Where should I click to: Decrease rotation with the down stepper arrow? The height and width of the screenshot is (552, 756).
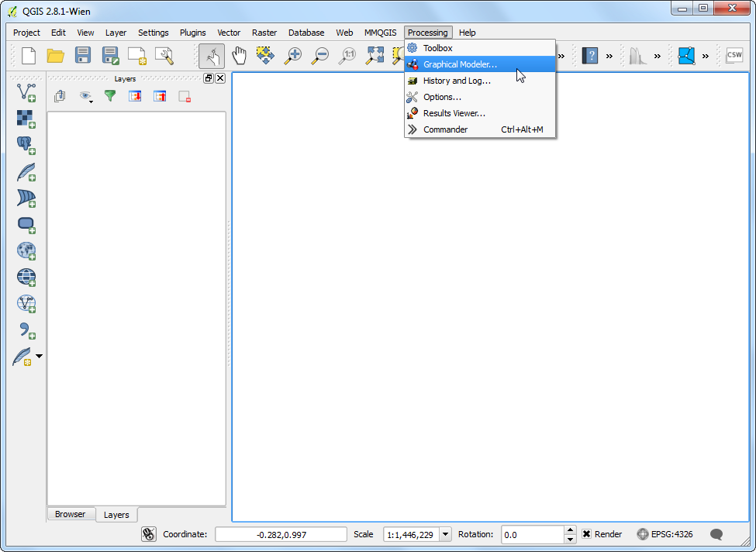(x=570, y=539)
